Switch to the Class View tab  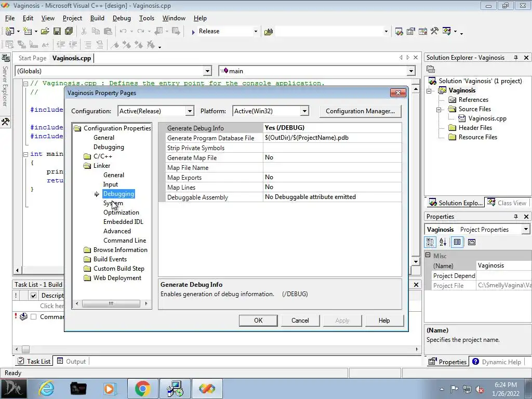(507, 203)
